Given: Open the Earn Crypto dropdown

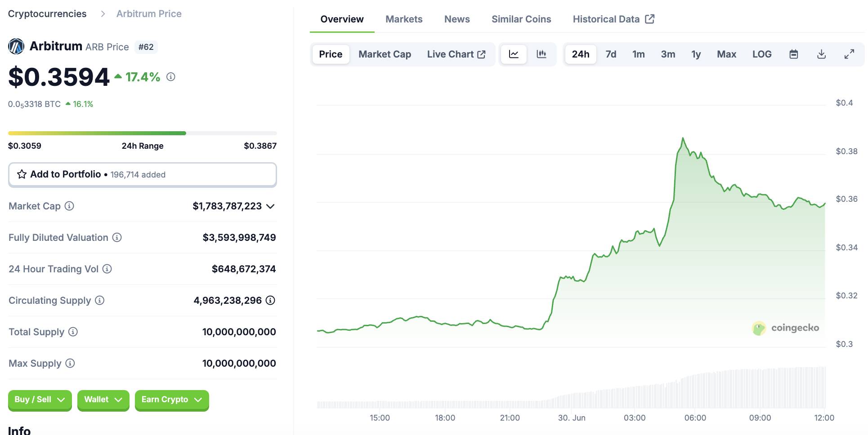Looking at the screenshot, I should (x=172, y=399).
